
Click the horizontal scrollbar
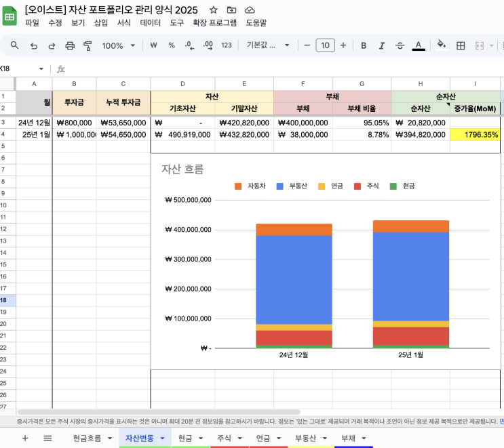pyautogui.click(x=159, y=411)
